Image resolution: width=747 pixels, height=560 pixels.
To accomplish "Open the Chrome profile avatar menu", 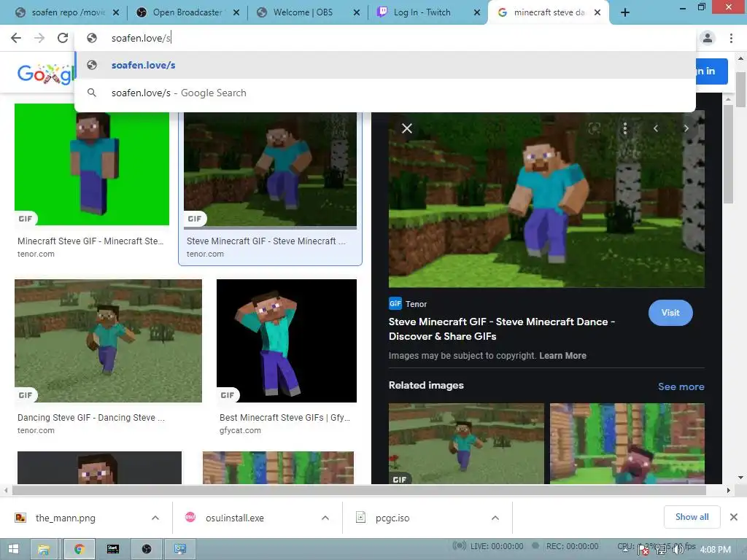I will (708, 38).
